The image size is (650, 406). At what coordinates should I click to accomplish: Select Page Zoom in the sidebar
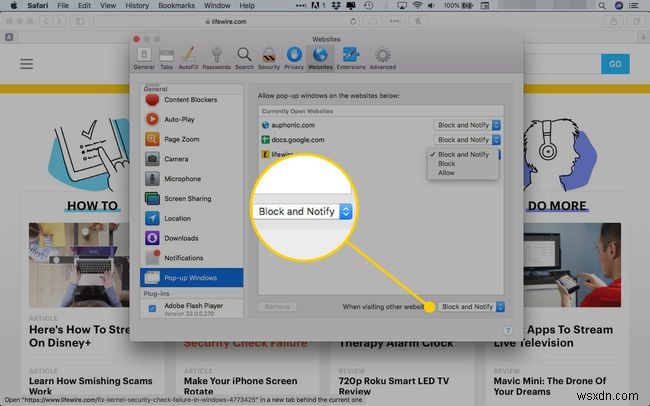192,139
